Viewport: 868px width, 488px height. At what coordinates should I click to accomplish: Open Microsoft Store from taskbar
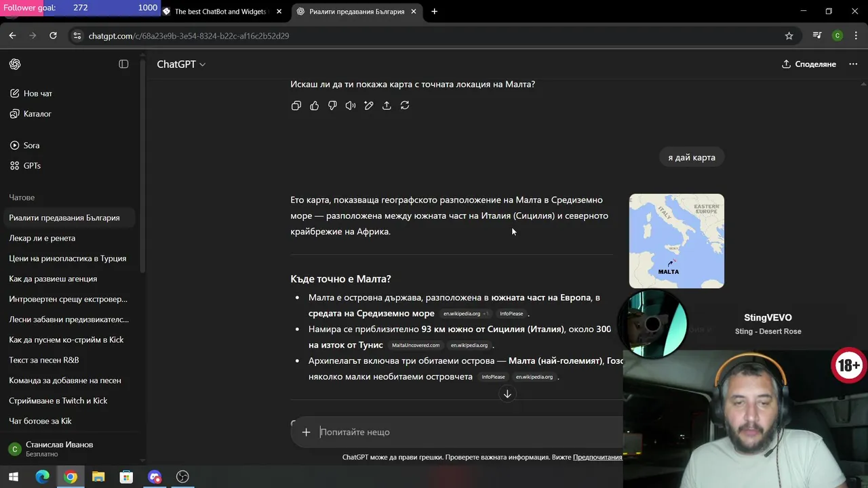pos(126,476)
